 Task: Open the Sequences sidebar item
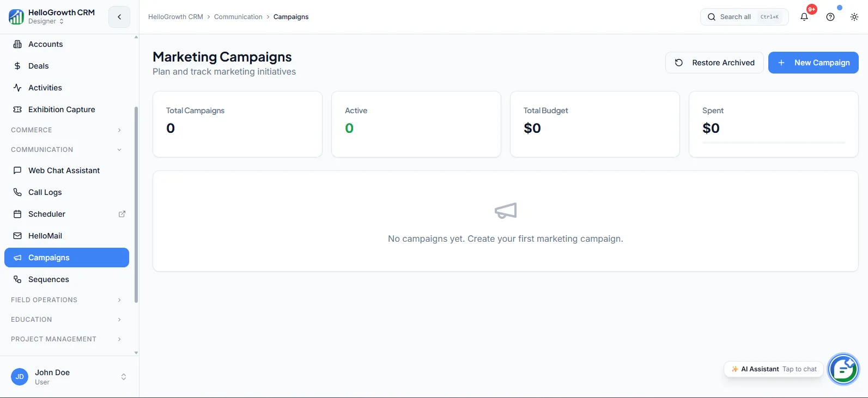pos(66,279)
